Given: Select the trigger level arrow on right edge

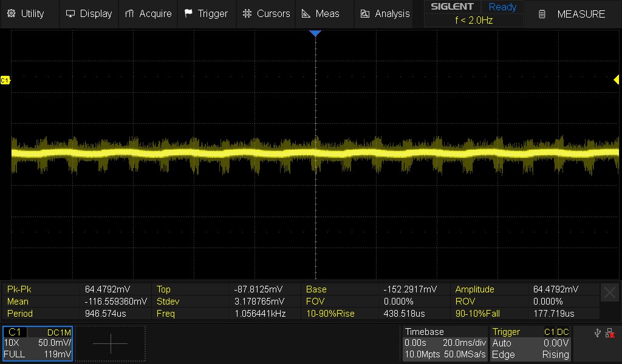Looking at the screenshot, I should (616, 79).
